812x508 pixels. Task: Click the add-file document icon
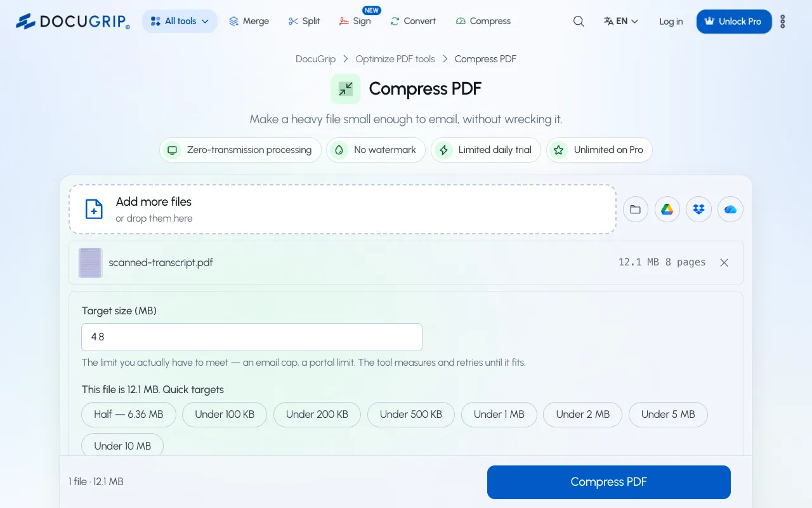tap(94, 209)
